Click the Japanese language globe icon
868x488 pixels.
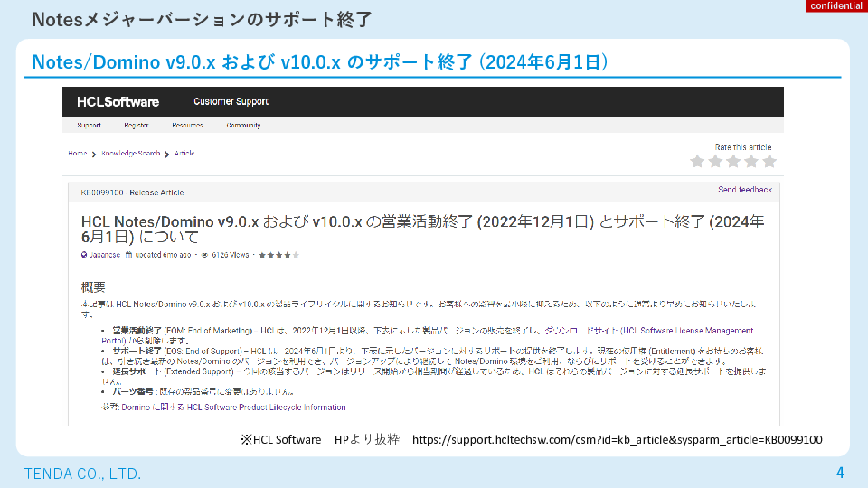point(84,255)
